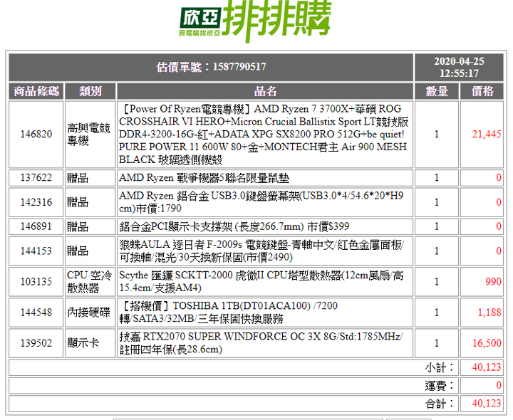Click the 狼蛛AULA 逐日者 F-2009s keyboard item
The height and width of the screenshot is (420, 513).
pyautogui.click(x=265, y=251)
